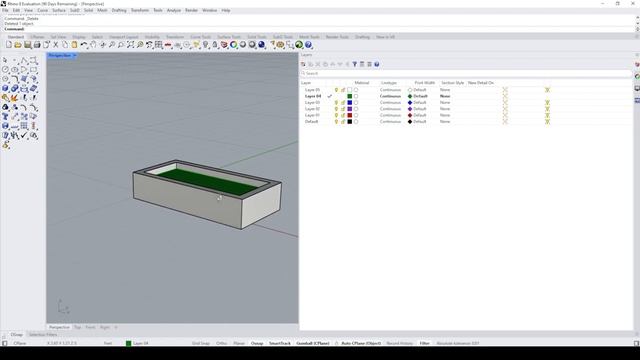
Task: Open the Transform menu
Action: click(x=140, y=10)
